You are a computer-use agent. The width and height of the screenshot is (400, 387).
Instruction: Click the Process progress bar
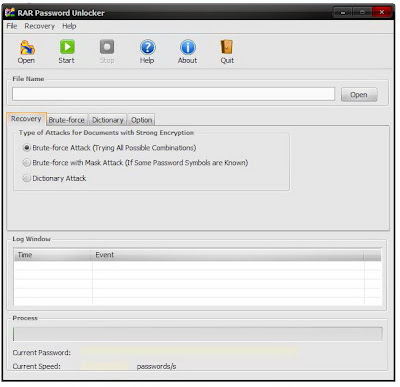[x=198, y=334]
